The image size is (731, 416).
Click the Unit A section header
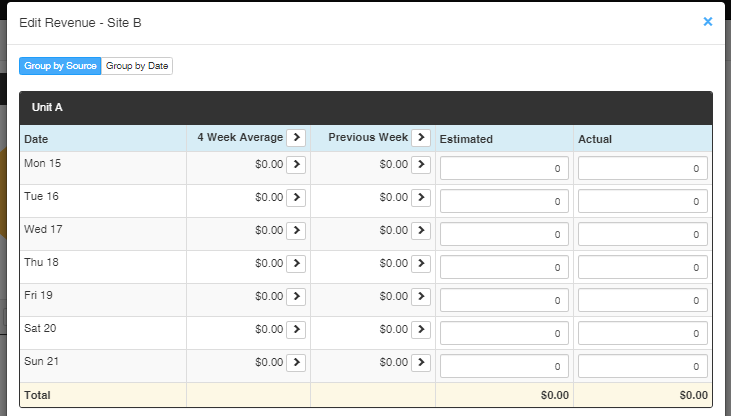[366, 108]
